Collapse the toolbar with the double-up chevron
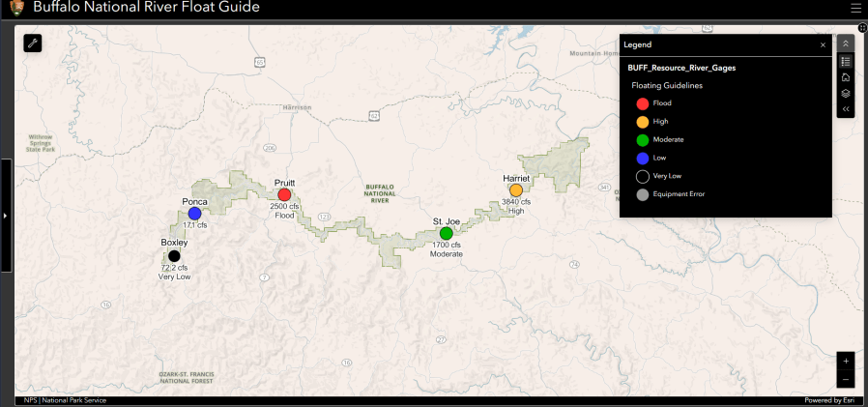868x407 pixels. click(846, 44)
